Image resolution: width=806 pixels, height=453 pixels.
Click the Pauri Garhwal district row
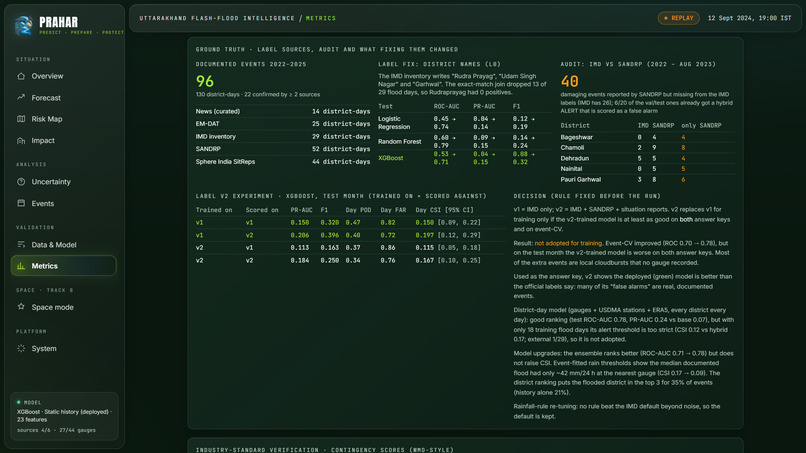[648, 179]
